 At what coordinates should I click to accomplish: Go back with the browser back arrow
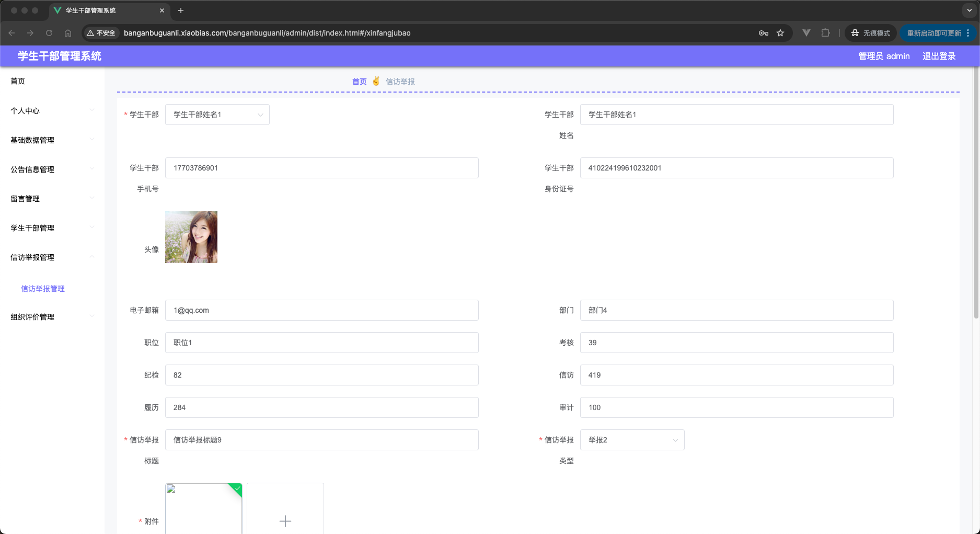tap(11, 33)
